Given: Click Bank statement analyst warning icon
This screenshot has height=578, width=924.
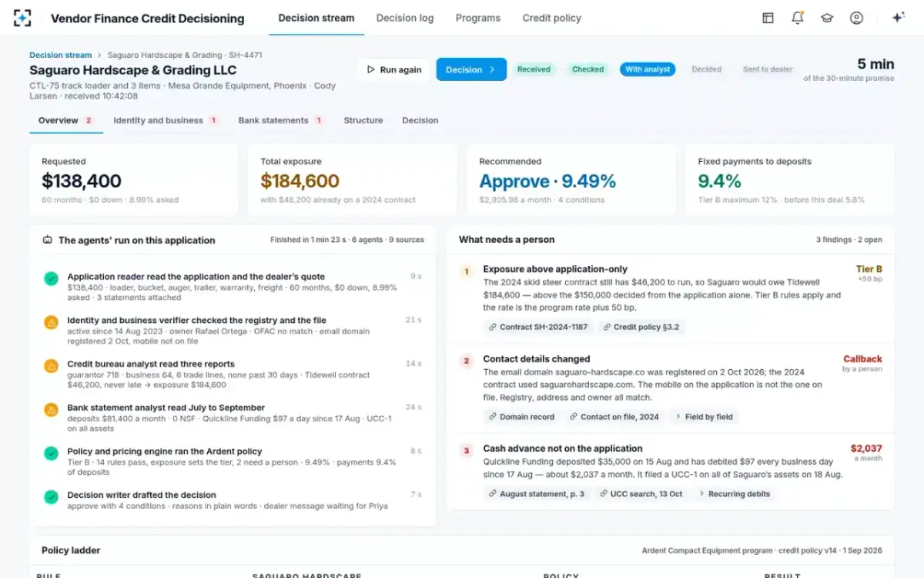Looking at the screenshot, I should pos(51,409).
